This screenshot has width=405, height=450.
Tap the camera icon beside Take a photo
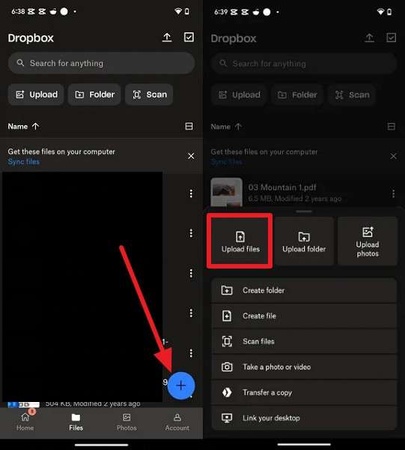[x=227, y=367]
